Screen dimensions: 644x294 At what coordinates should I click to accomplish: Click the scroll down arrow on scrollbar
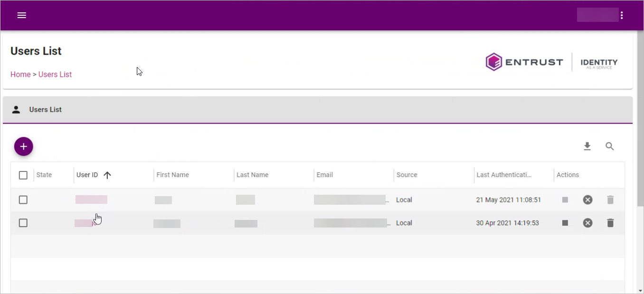click(640, 290)
